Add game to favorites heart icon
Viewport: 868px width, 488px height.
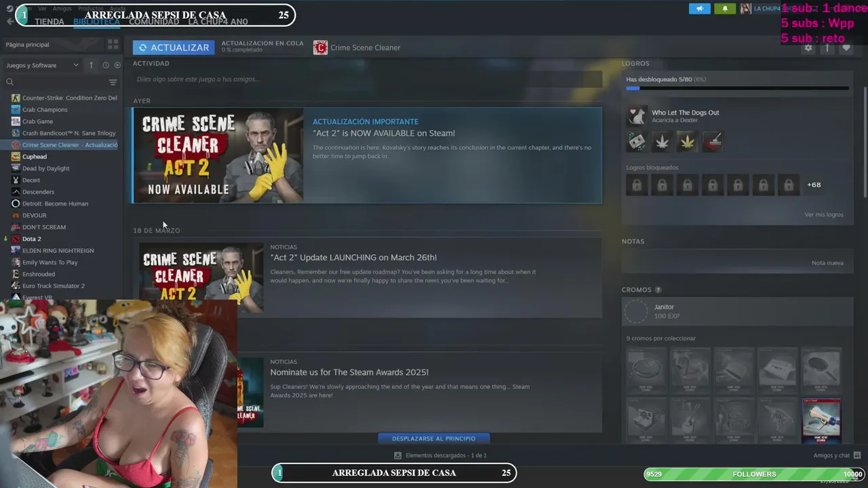(x=846, y=47)
